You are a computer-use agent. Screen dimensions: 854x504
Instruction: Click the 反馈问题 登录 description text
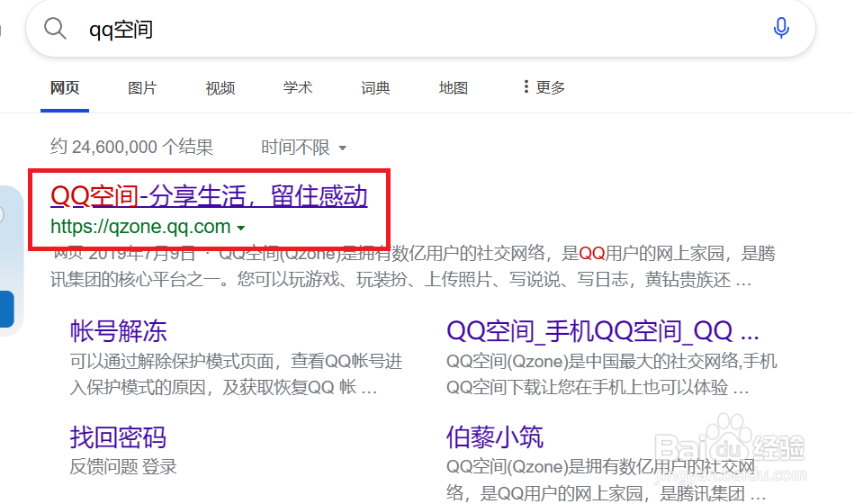[123, 467]
